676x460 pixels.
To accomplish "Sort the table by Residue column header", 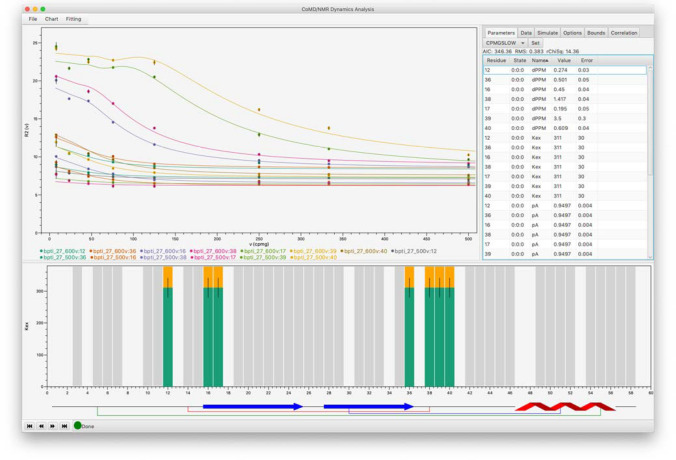I will pos(494,60).
